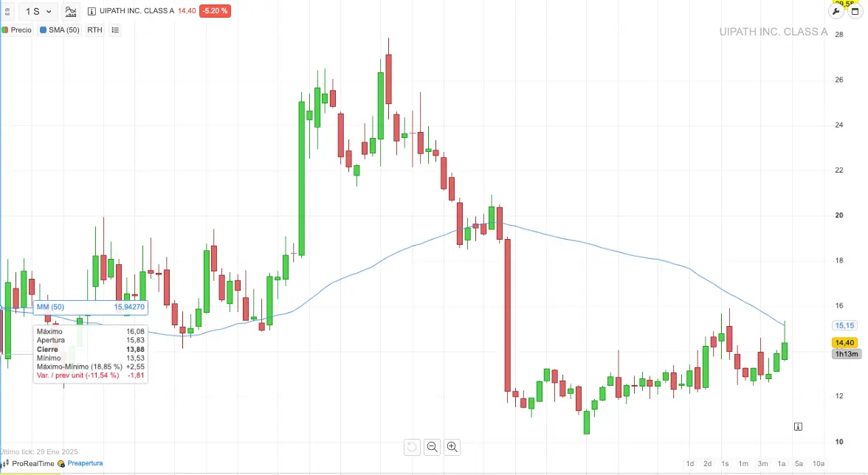868x475 pixels.
Task: Switch to the 5a time range
Action: (x=799, y=464)
